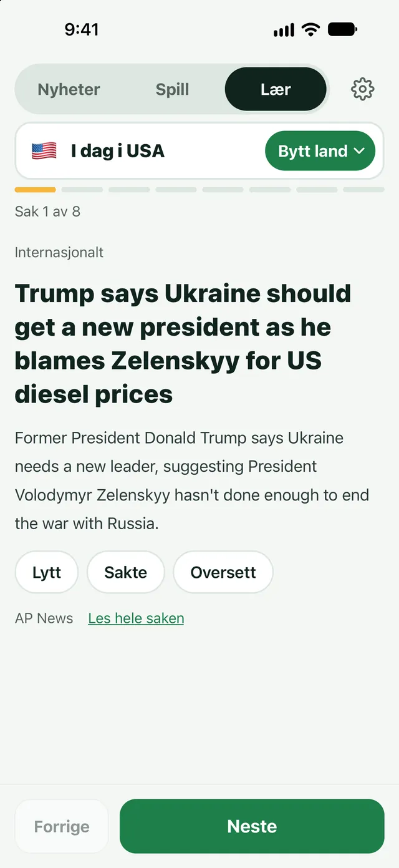Viewport: 399px width, 868px height.
Task: Tap the battery indicator icon
Action: coord(342,29)
